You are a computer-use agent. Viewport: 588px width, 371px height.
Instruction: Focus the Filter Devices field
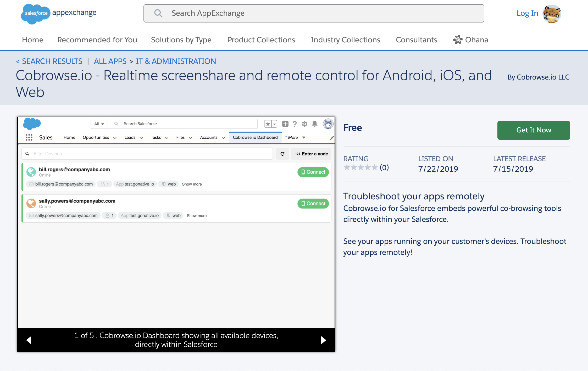[x=147, y=154]
